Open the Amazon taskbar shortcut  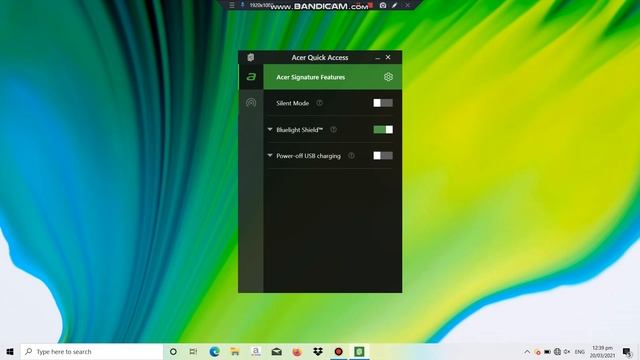click(256, 351)
